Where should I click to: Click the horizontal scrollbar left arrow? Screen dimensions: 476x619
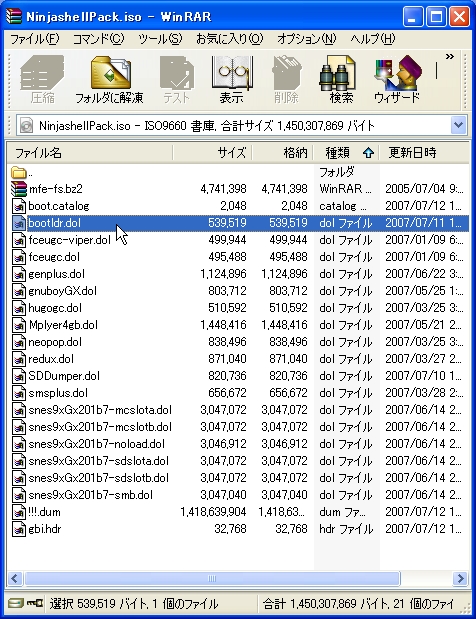tap(15, 579)
